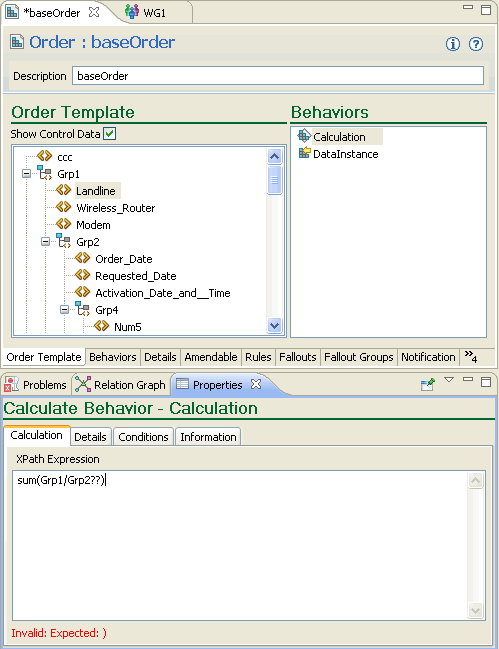Click the Grp1 structure node icon
This screenshot has height=649, width=499.
pyautogui.click(x=45, y=173)
